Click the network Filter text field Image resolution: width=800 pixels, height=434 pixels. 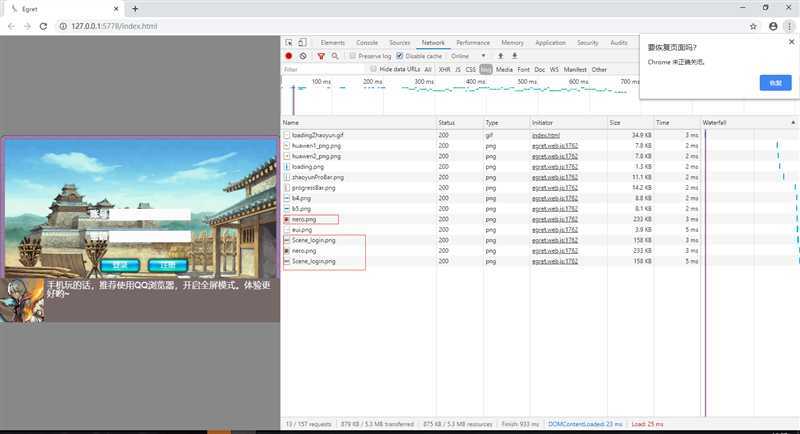[x=323, y=69]
